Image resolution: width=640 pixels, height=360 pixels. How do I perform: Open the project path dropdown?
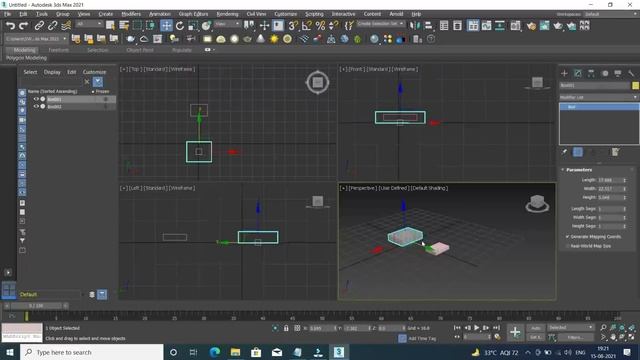[36, 39]
